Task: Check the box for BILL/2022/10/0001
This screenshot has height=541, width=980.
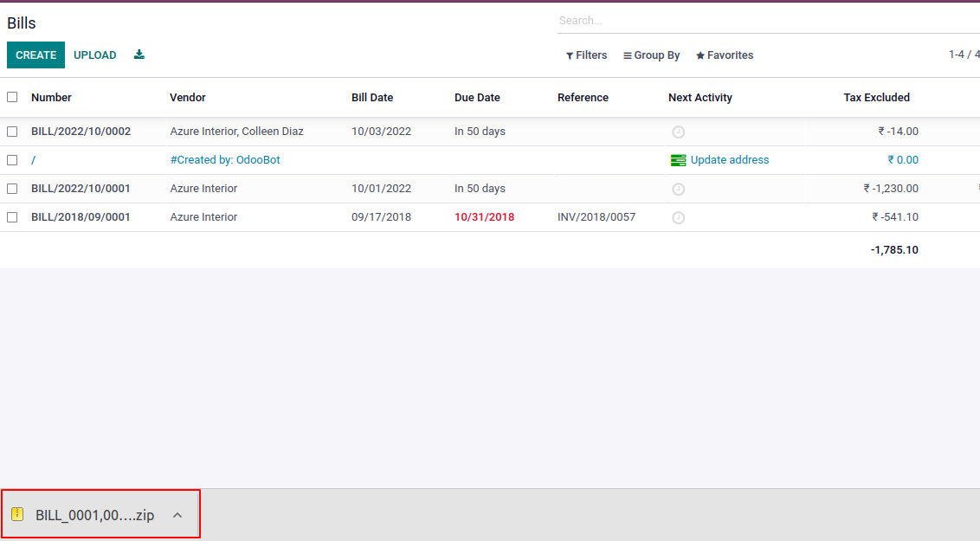Action: tap(12, 188)
